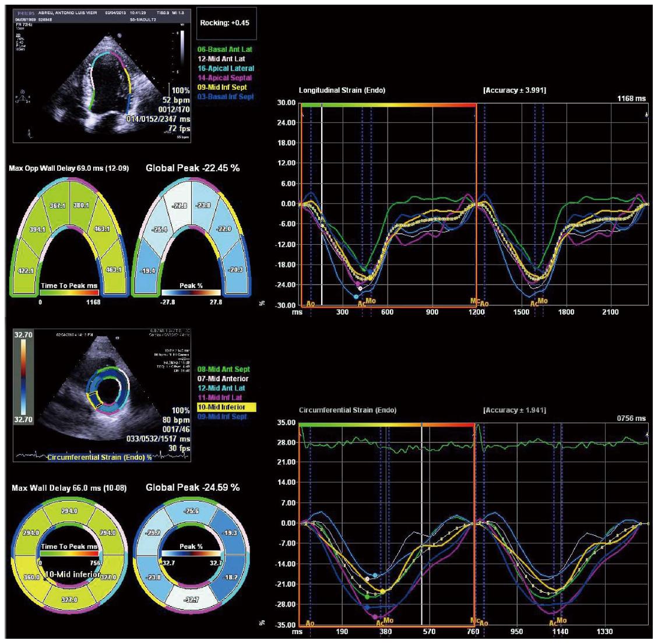Click the Accuracy ± 3.991 label
This screenshot has width=658, height=644.
tap(515, 90)
